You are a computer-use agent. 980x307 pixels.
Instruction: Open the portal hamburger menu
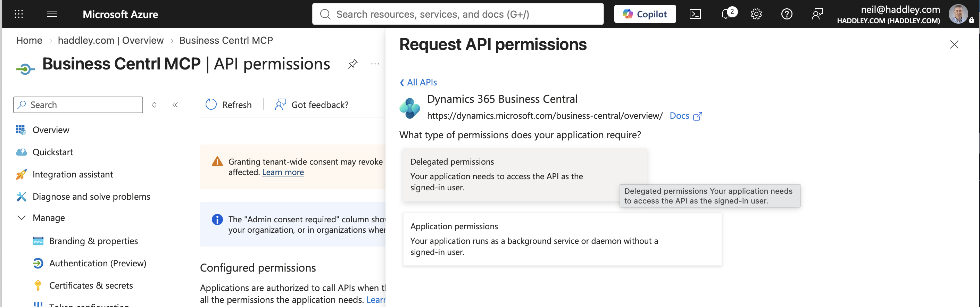coord(52,14)
